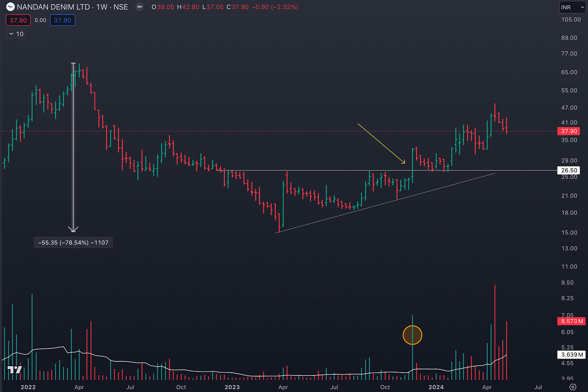Viewport: 588px width, 392px height.
Task: Click the 11.00 price scale value
Action: tap(569, 266)
